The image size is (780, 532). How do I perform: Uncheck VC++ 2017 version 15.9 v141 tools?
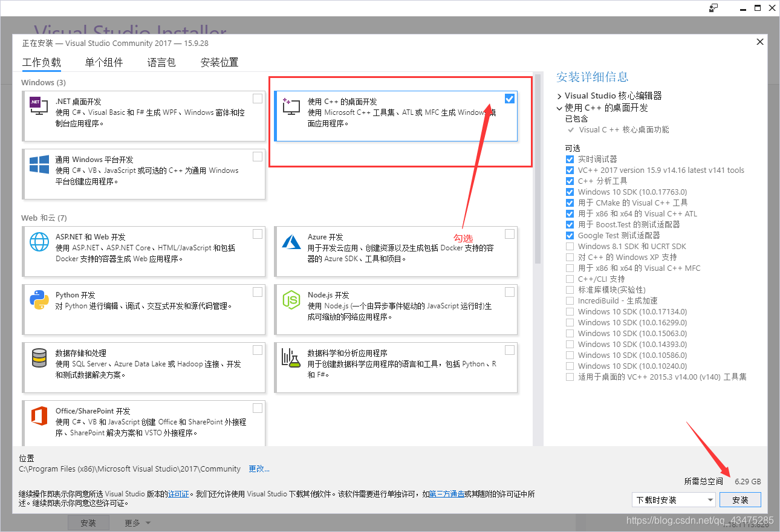click(x=570, y=170)
